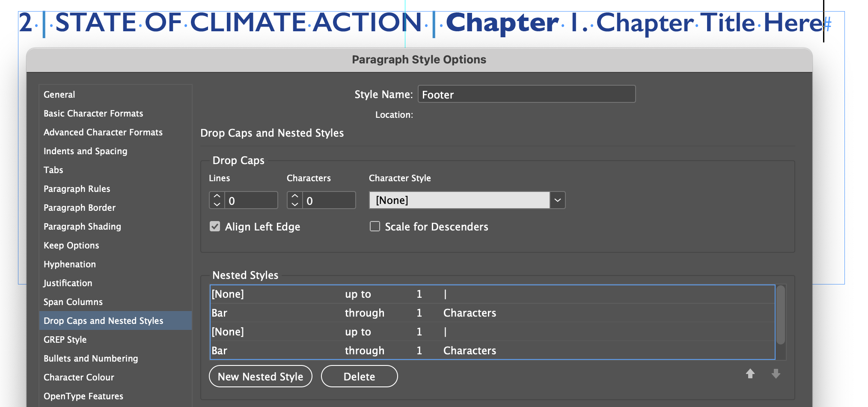The height and width of the screenshot is (407, 868).
Task: Select the Bullets and Numbering section
Action: pos(91,359)
